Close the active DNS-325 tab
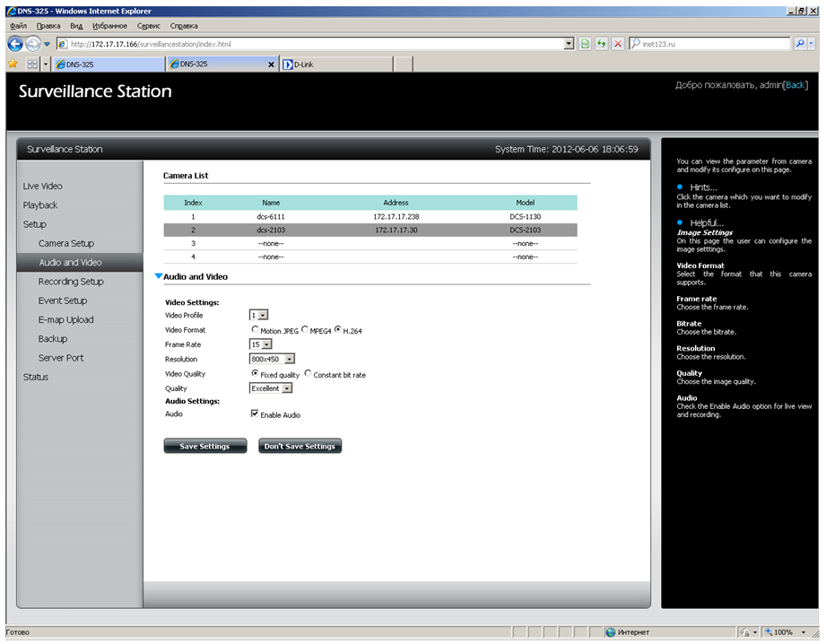The width and height of the screenshot is (826, 644). 273,65
